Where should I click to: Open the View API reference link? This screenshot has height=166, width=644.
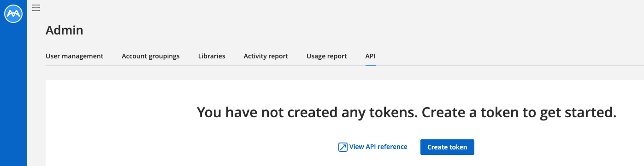(x=373, y=147)
